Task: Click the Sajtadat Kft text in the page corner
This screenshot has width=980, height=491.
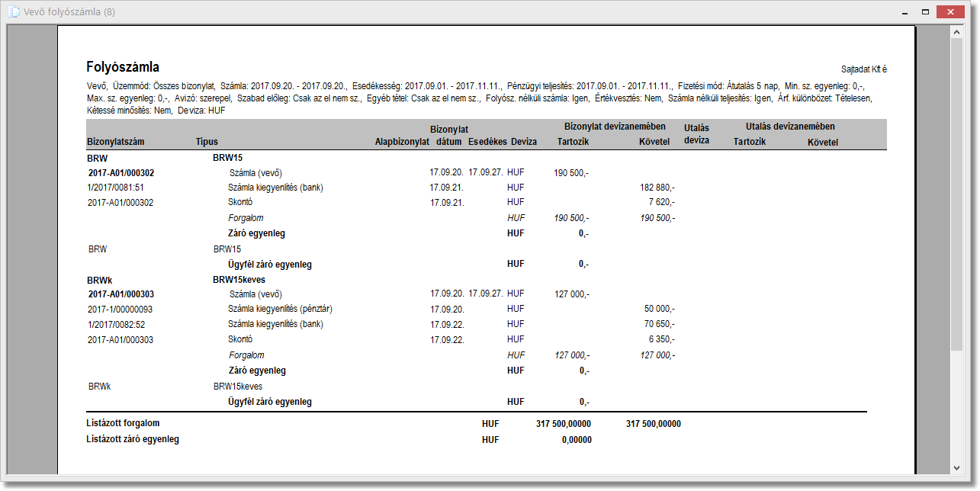Action: [x=863, y=69]
